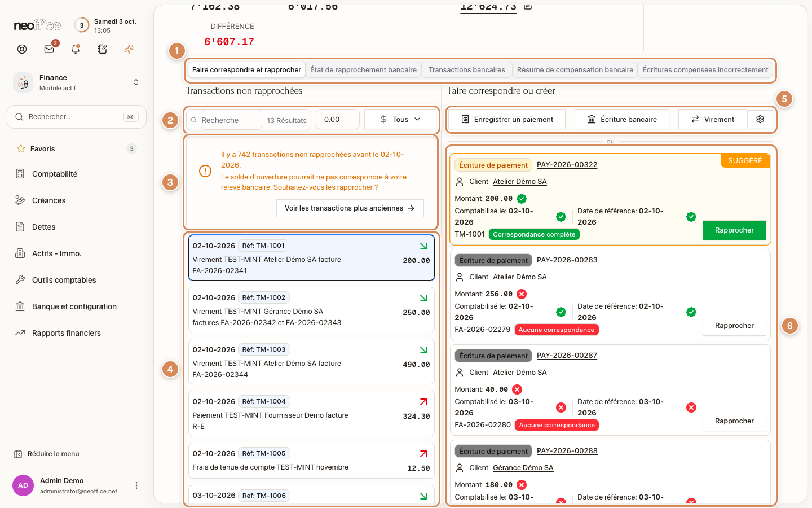Open the Gérance Démo SA client link

tap(523, 468)
